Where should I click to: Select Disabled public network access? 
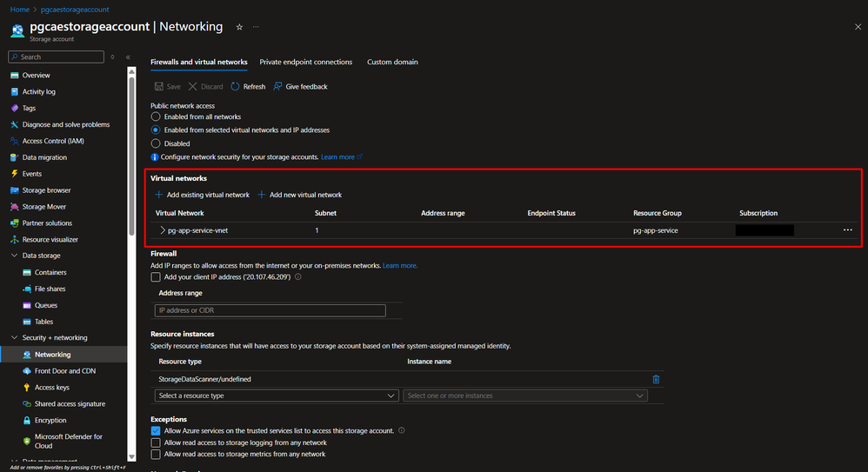(156, 143)
